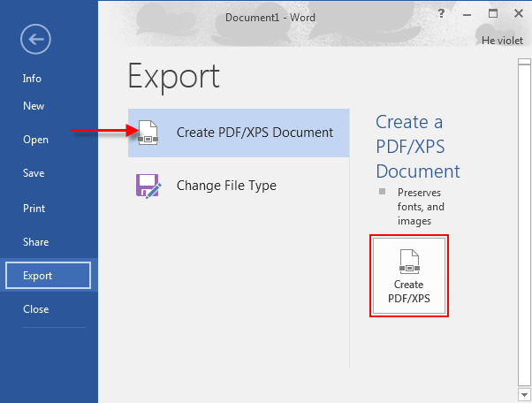Click the vertical scrollbar track

525,224
